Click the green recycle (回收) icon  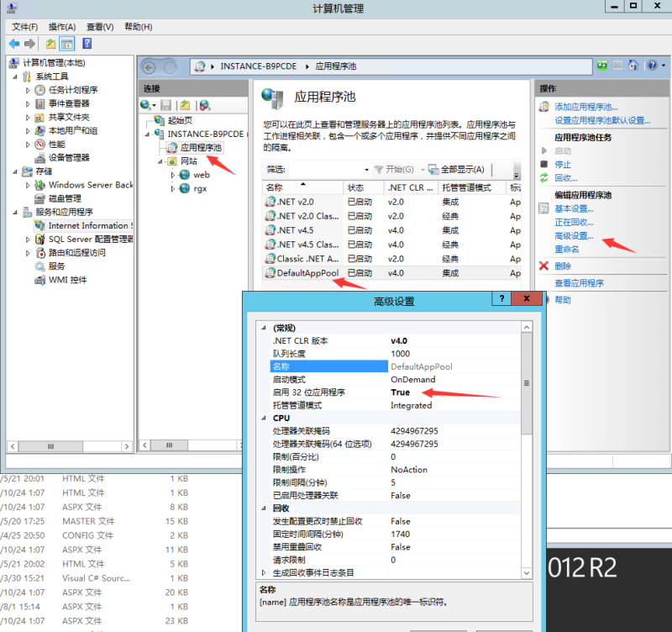pyautogui.click(x=543, y=177)
